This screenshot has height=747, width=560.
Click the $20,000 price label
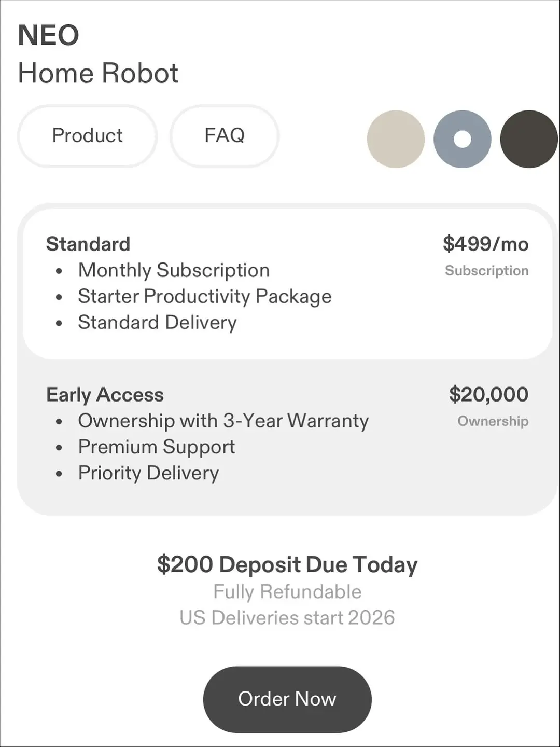tap(488, 394)
